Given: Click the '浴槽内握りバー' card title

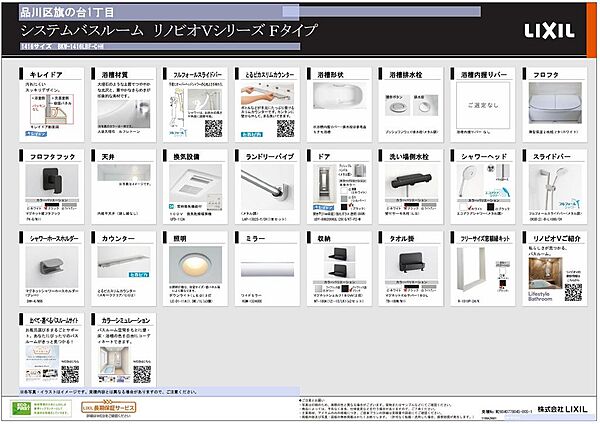Looking at the screenshot, I should (x=484, y=75).
